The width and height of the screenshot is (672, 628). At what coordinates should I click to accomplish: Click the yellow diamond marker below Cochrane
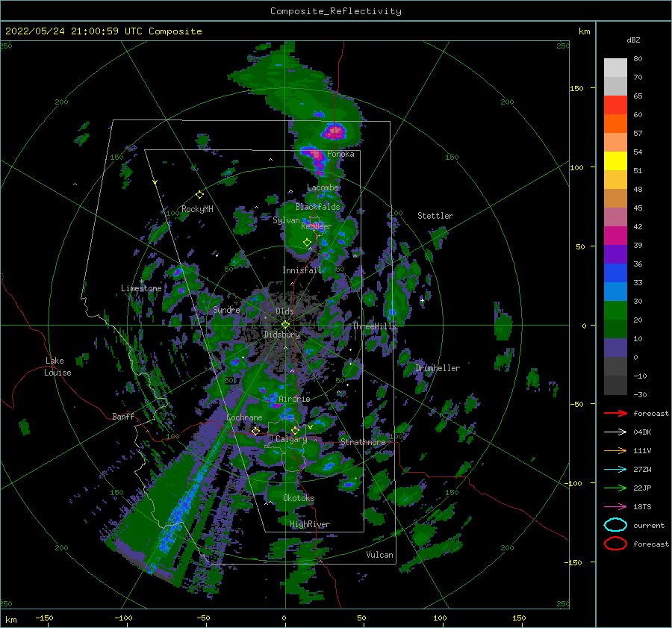[x=255, y=431]
